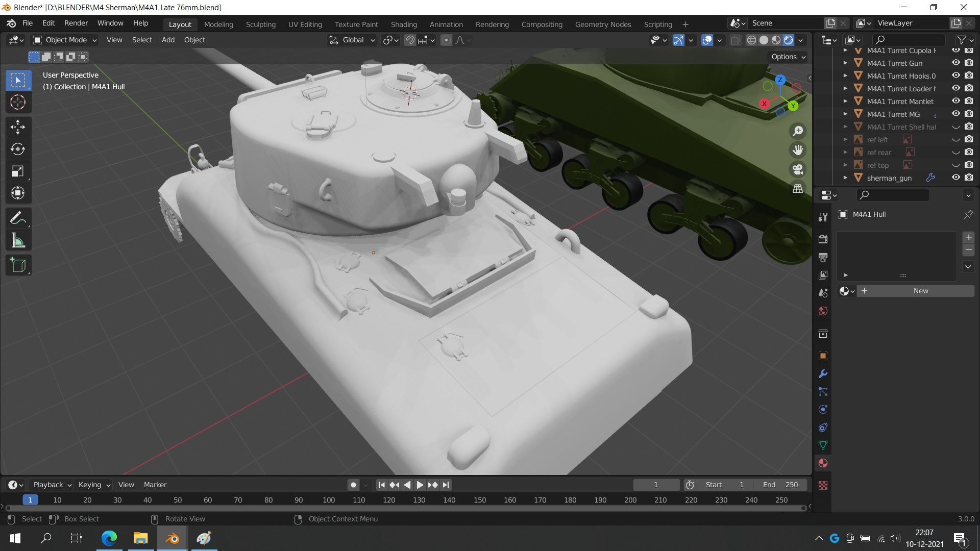Select the Rotate tool
This screenshot has height=551, width=980.
pos(18,149)
